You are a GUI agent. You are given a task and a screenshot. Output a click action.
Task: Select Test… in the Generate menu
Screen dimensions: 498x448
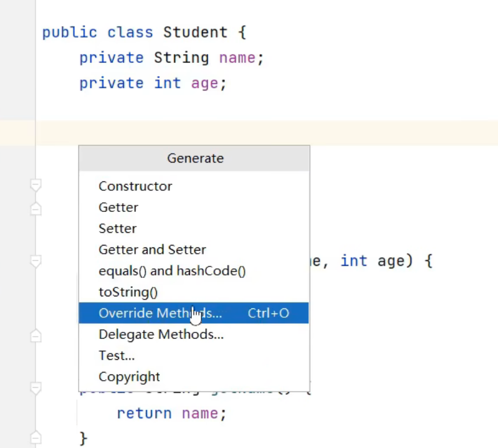pos(194,355)
